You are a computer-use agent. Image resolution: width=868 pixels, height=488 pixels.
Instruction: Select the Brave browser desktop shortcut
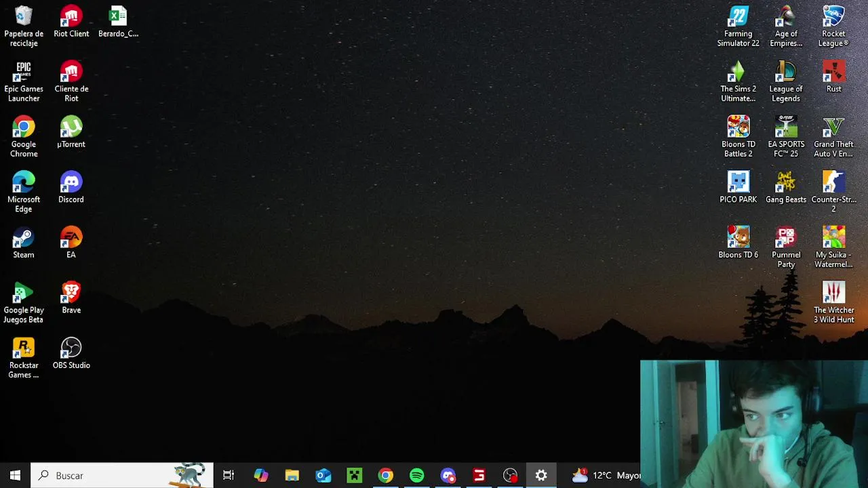(71, 298)
